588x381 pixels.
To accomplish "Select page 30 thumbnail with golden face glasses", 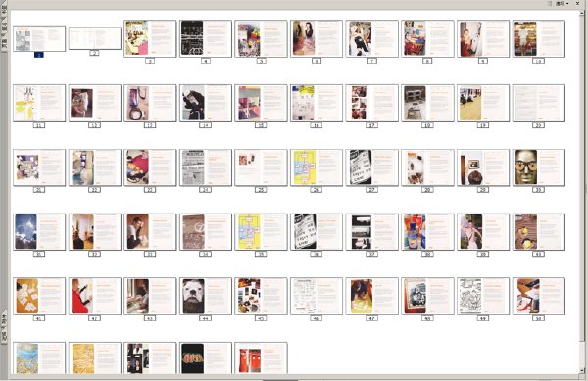I will (539, 167).
